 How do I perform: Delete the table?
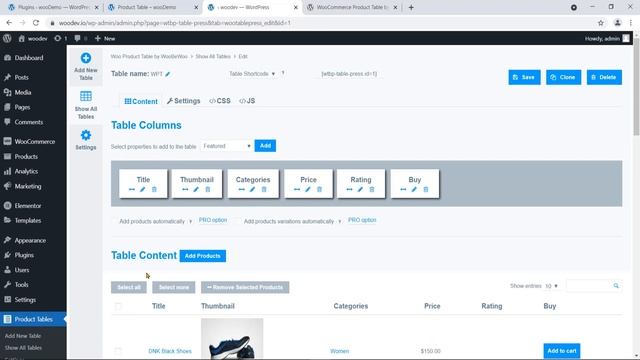(604, 77)
